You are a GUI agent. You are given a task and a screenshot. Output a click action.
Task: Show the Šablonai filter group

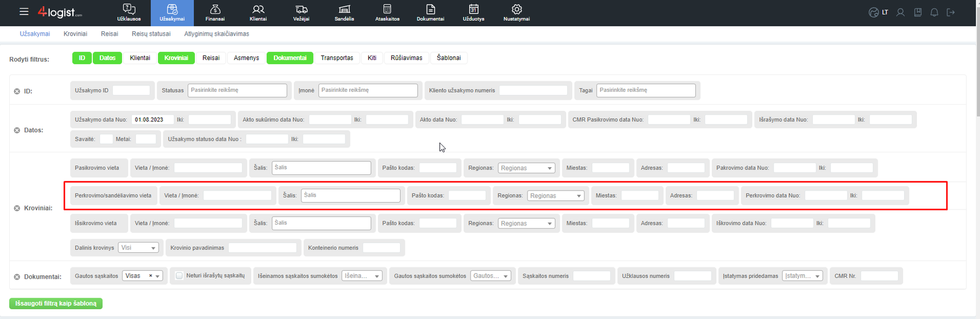(x=449, y=58)
